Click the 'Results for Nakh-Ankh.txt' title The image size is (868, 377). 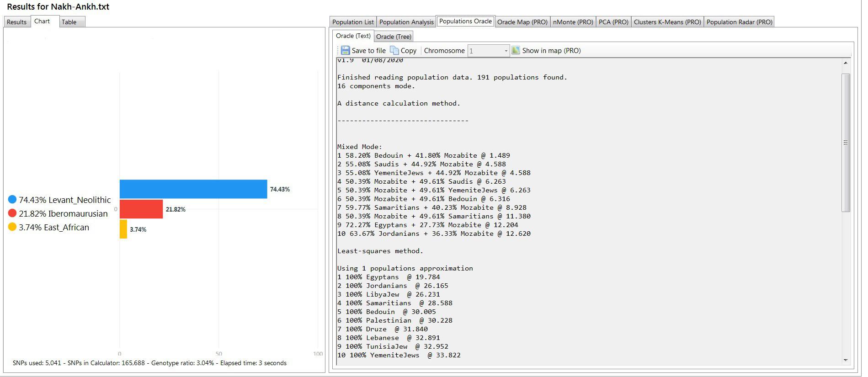tap(58, 7)
